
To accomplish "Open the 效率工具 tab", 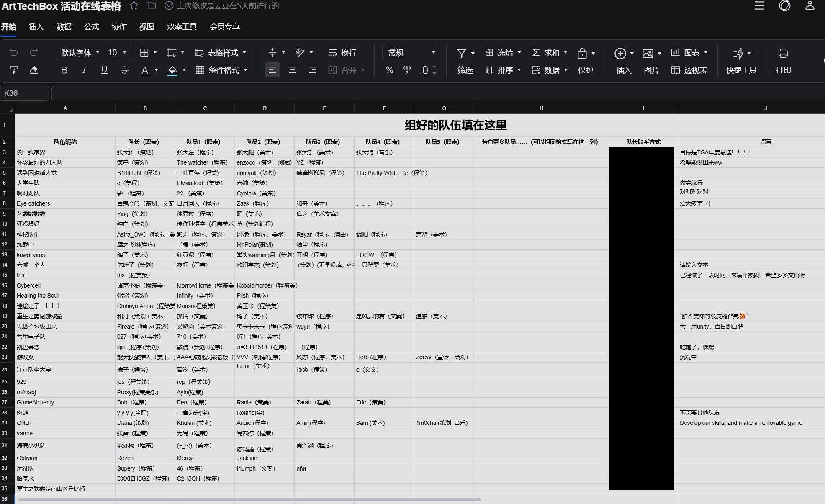I will 182,27.
